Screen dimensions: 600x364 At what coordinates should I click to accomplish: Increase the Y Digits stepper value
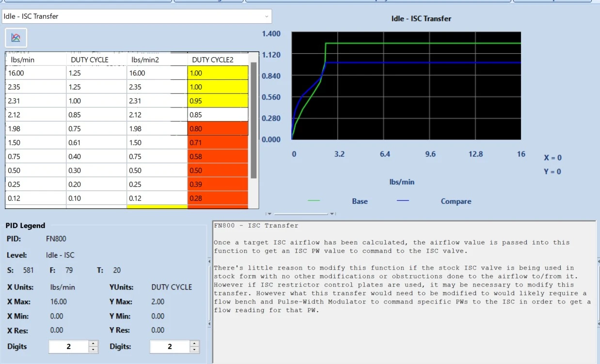point(194,344)
